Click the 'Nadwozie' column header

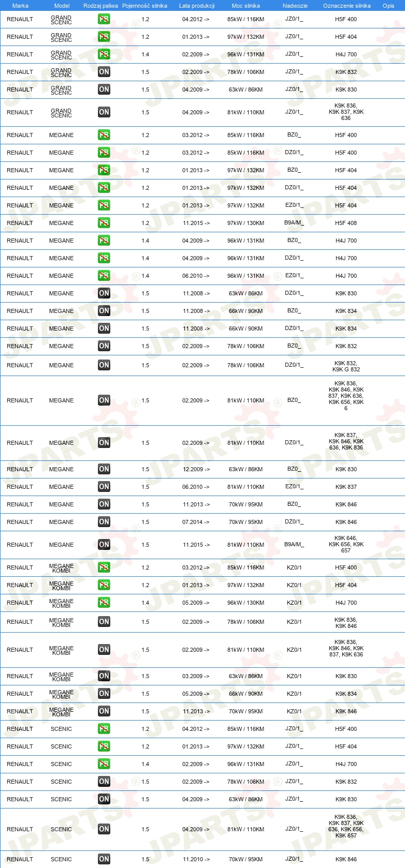pyautogui.click(x=295, y=6)
